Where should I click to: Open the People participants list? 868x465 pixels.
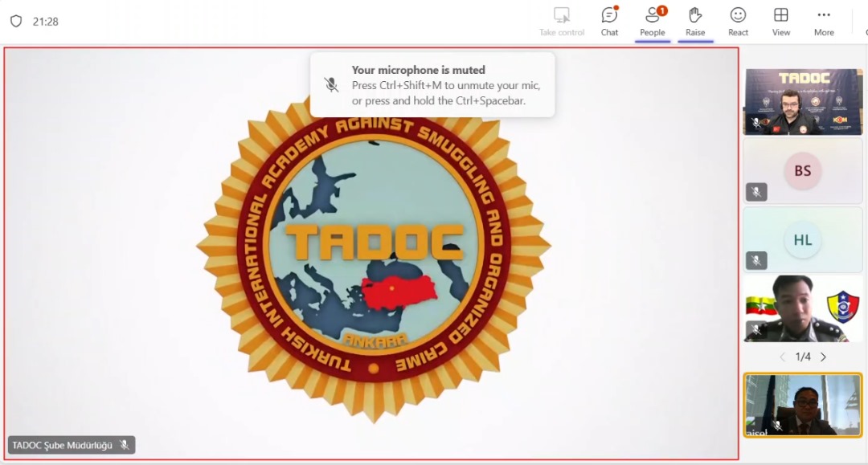(x=653, y=22)
